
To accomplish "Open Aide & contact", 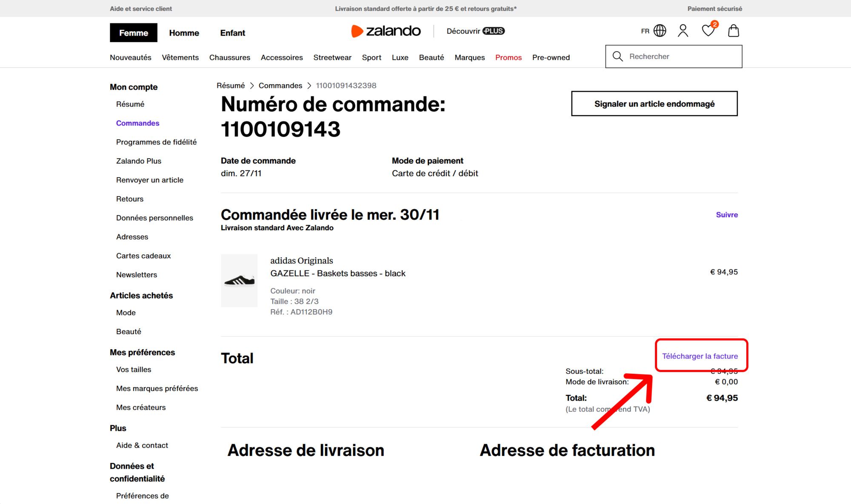I will pos(142,445).
